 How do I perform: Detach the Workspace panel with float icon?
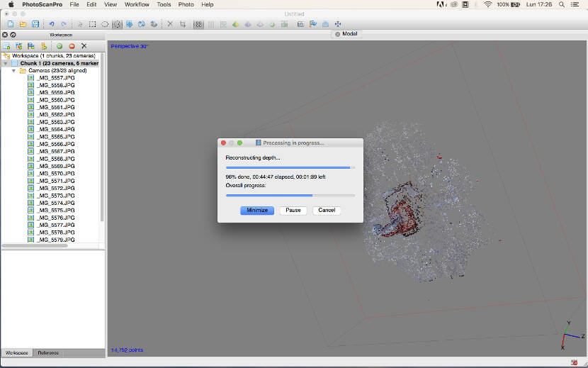tap(13, 35)
